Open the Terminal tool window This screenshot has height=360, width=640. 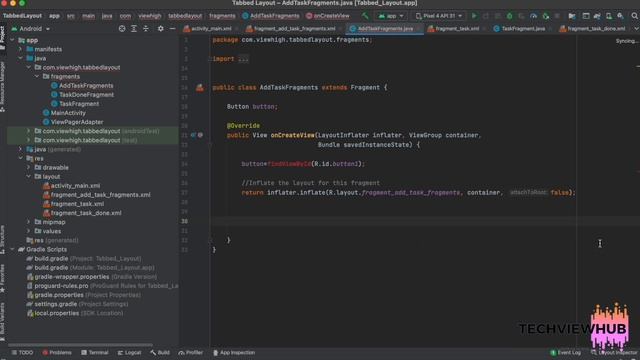pos(94,353)
